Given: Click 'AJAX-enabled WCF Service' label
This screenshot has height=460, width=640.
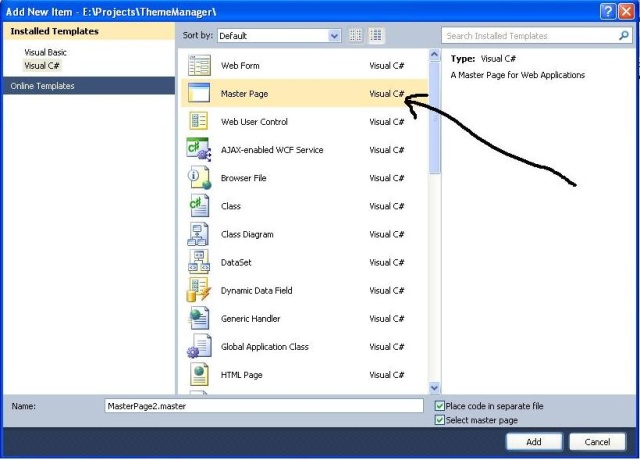Looking at the screenshot, I should [x=272, y=150].
